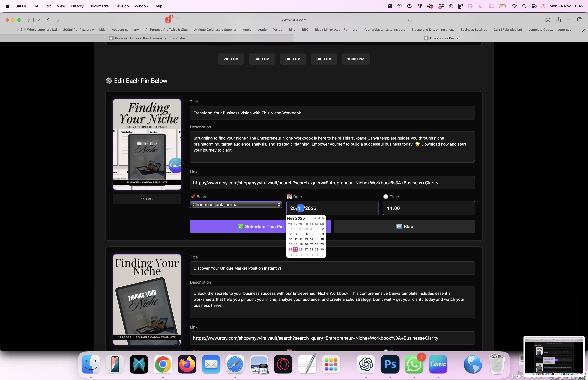Open the Christmas junk journal board dropdown
This screenshot has height=380, width=588.
click(x=236, y=205)
